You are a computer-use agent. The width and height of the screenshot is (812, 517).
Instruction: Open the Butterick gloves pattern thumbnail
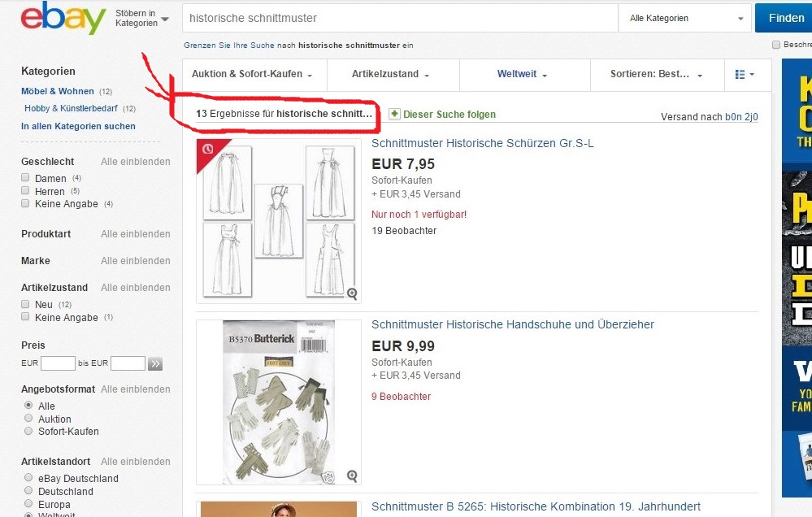coord(279,402)
